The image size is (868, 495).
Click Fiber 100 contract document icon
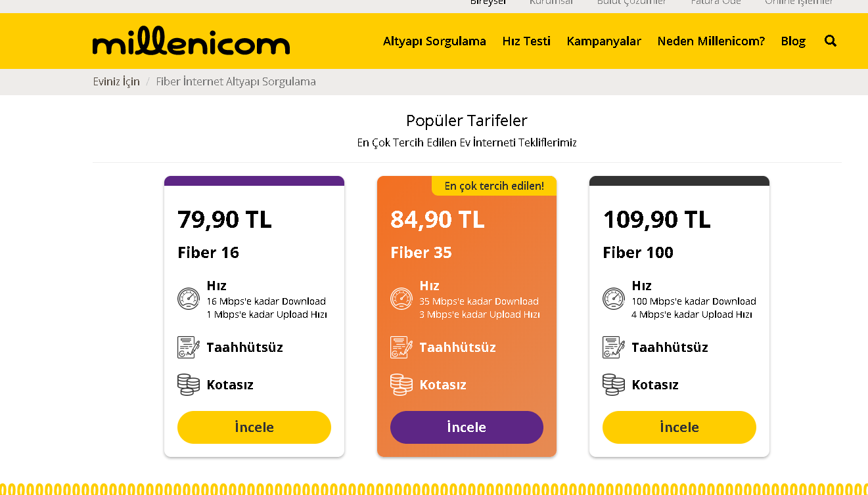(614, 347)
